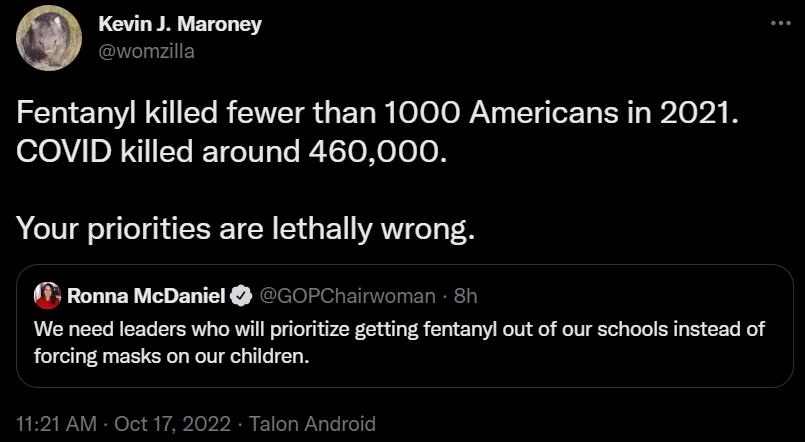Screen dimensions: 805x442
Task: Open the Kevin J. Maroney display name
Action: (x=180, y=25)
